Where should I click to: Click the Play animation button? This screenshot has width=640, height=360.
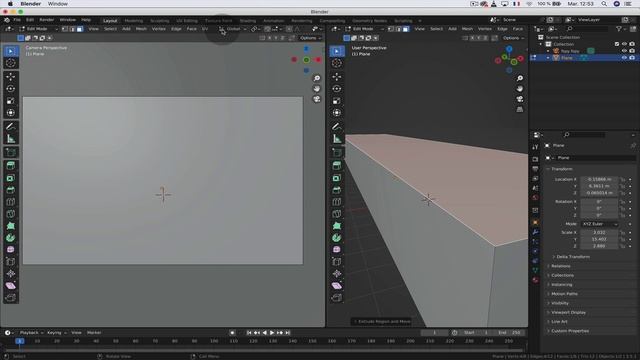272,333
